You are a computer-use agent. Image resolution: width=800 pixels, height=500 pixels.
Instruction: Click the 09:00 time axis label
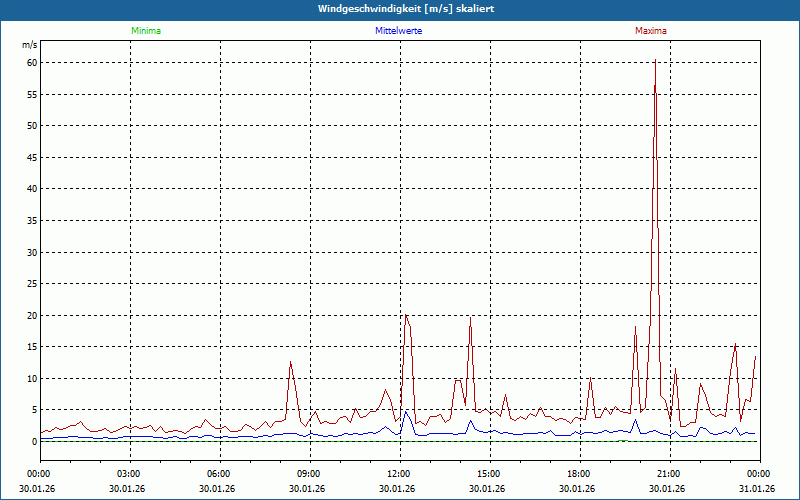[309, 473]
